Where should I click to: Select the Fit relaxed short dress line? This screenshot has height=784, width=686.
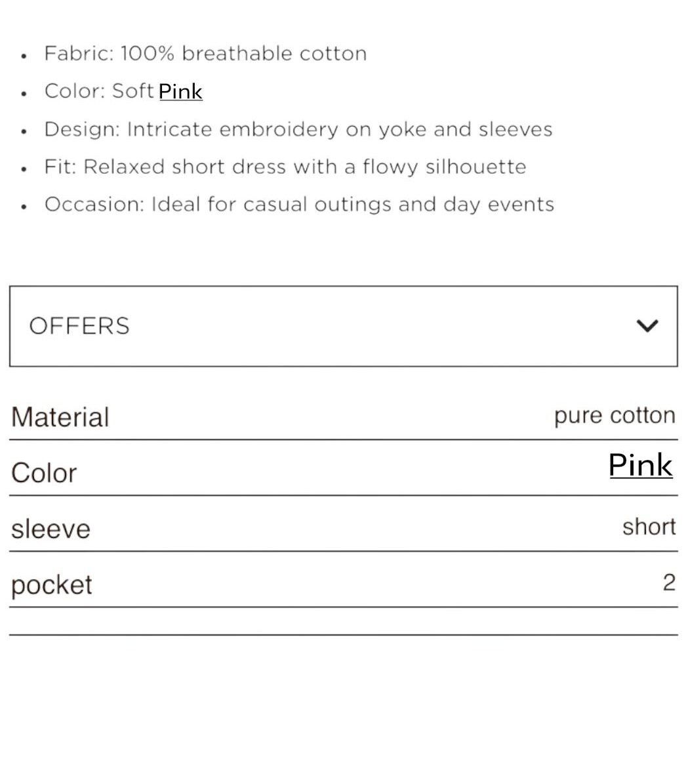pos(285,167)
